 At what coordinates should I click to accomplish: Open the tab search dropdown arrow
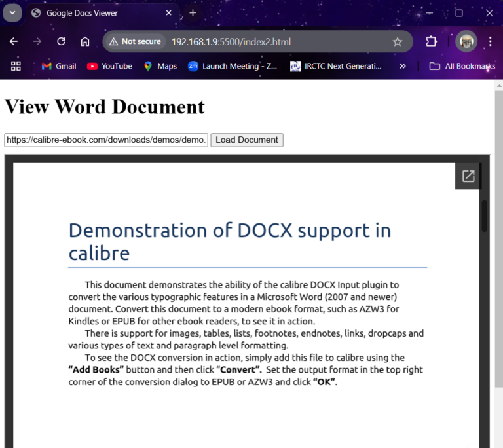(x=12, y=13)
